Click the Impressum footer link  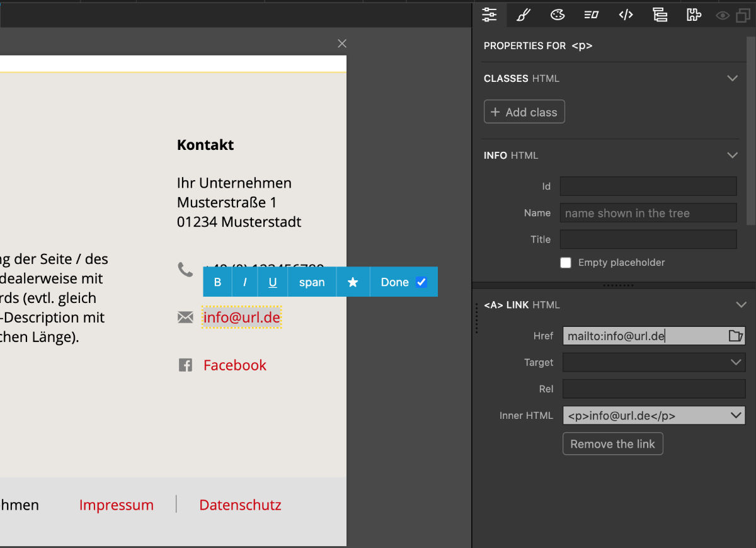[x=117, y=505]
